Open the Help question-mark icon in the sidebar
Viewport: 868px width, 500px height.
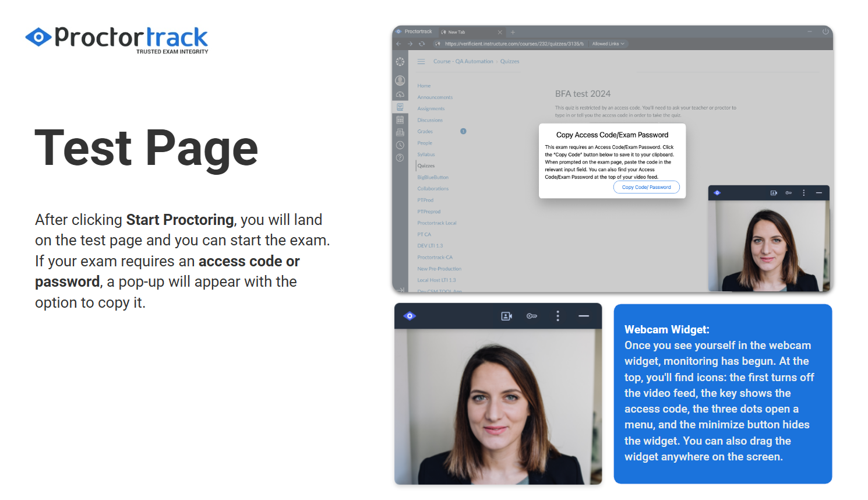400,158
